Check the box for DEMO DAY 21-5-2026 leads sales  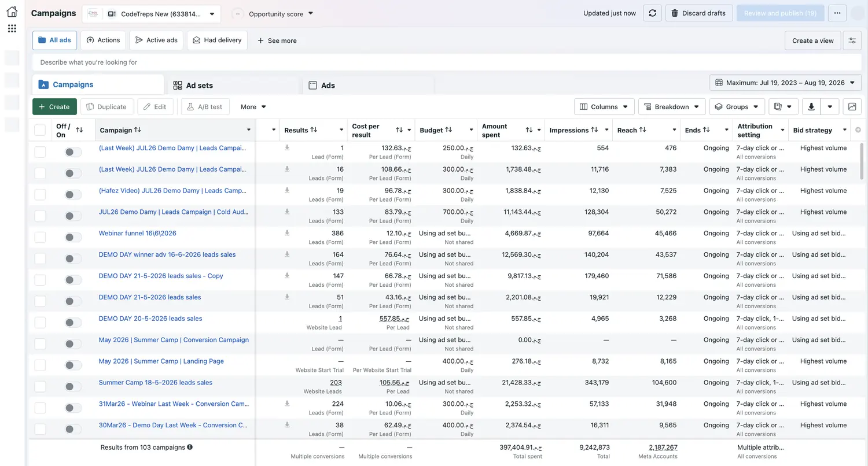tap(40, 301)
